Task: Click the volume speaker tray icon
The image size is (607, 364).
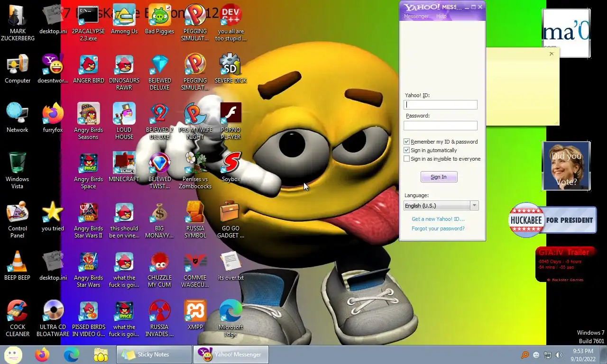Action: tap(559, 355)
